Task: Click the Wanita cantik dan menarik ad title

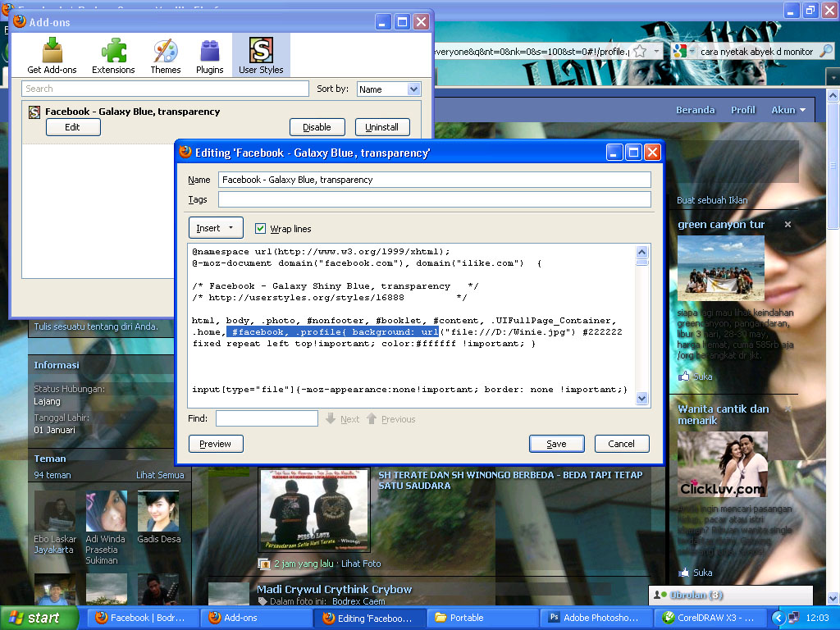Action: click(x=724, y=414)
